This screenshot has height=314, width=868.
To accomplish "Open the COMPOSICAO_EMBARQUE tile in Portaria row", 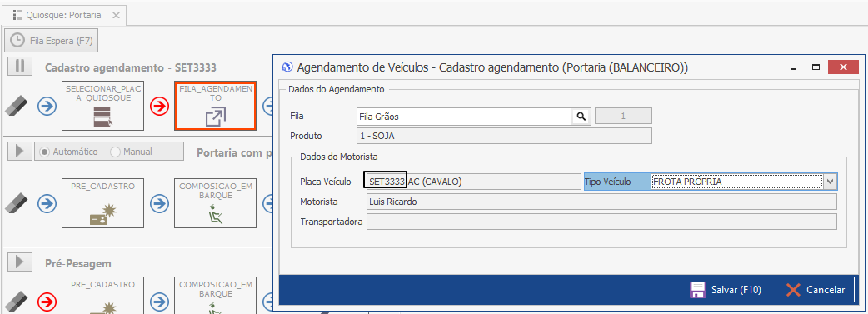I will 216,203.
